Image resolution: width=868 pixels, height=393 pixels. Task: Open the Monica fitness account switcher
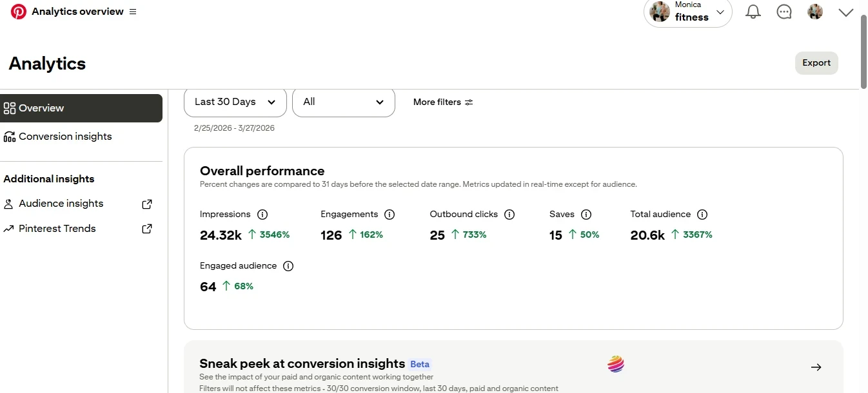tap(687, 12)
